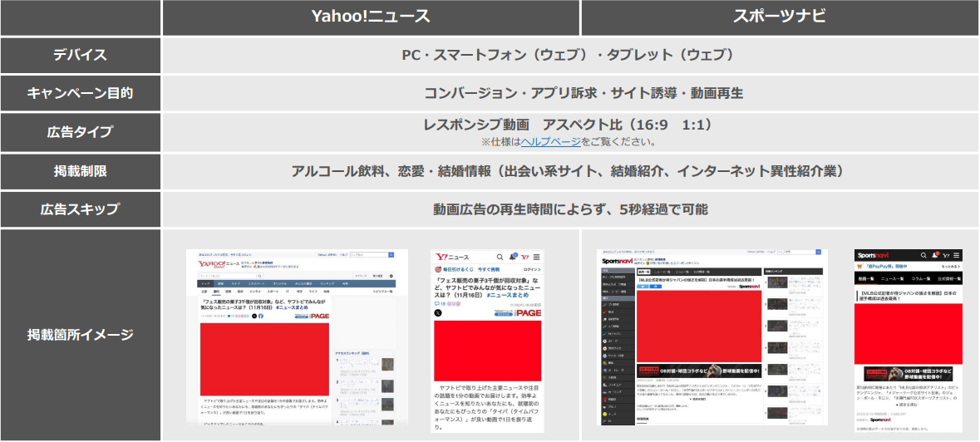
Task: Click gear settings icon in Yahoo!ニュース PC page
Action: pyautogui.click(x=392, y=276)
